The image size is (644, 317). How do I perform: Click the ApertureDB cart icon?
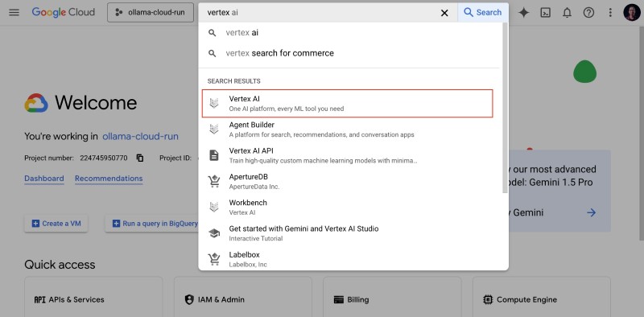(x=214, y=182)
